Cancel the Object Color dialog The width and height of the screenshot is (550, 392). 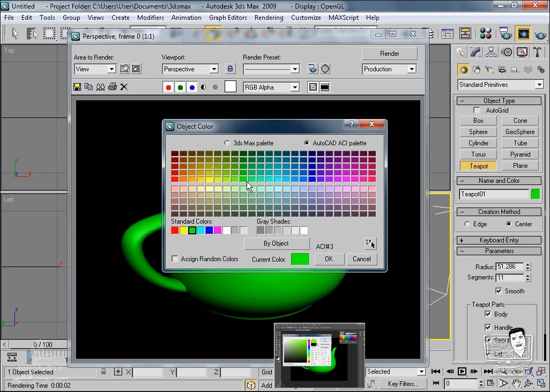tap(361, 259)
